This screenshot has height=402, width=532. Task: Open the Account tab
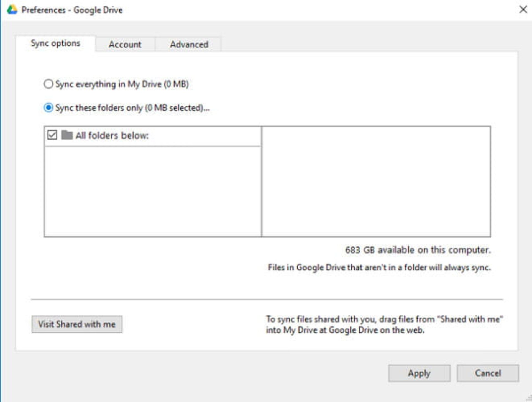click(125, 44)
